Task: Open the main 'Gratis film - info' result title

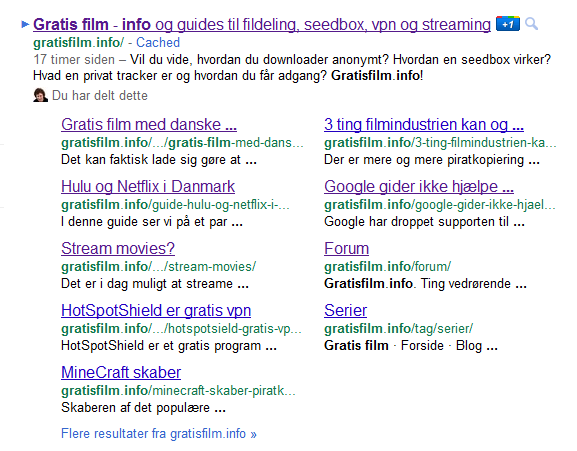Action: pos(262,25)
